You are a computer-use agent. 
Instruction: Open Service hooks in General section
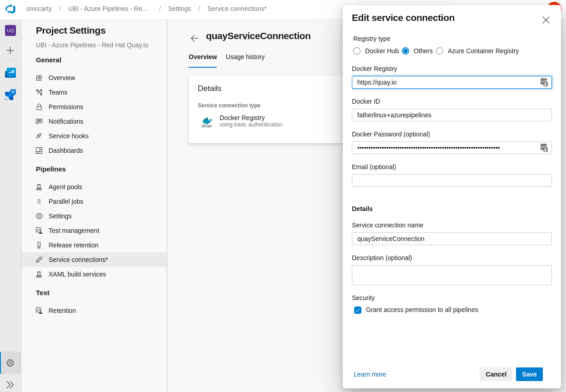pyautogui.click(x=69, y=136)
